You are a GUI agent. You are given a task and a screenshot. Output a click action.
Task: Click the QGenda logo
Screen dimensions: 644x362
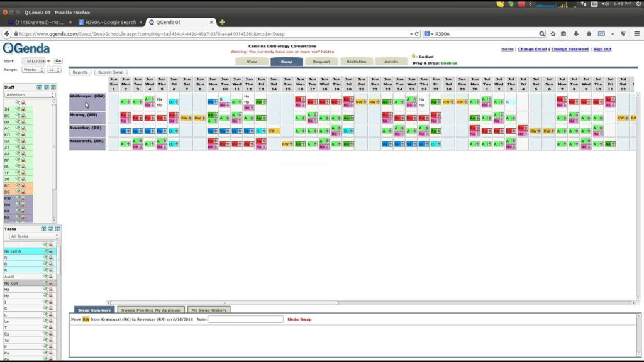pyautogui.click(x=26, y=48)
